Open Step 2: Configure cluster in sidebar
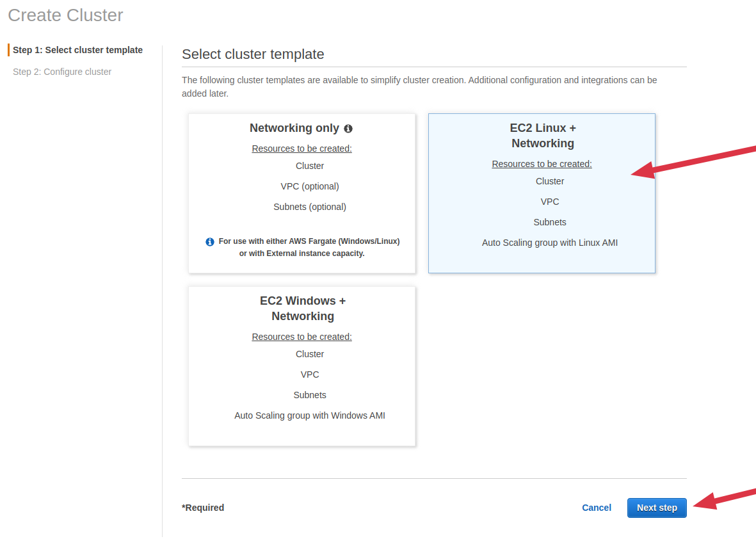 coord(62,72)
